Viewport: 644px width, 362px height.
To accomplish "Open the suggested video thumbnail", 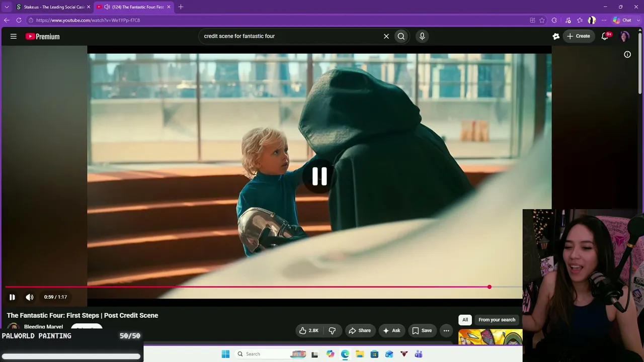I will click(491, 337).
